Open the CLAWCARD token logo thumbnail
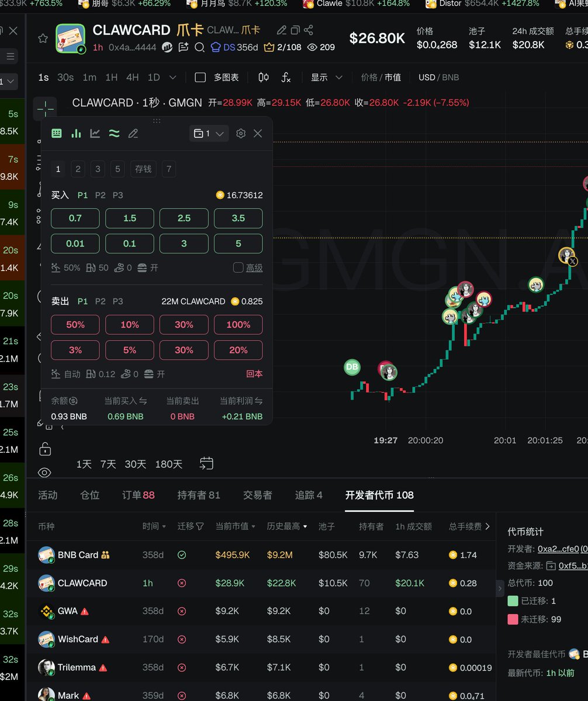Screen dimensions: 588x701 pyautogui.click(x=71, y=39)
